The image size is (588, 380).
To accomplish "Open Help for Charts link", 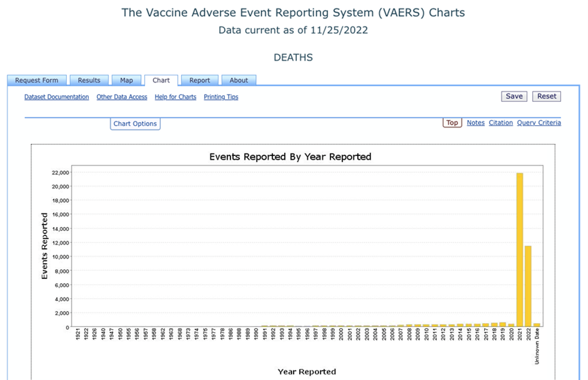I will click(x=175, y=97).
